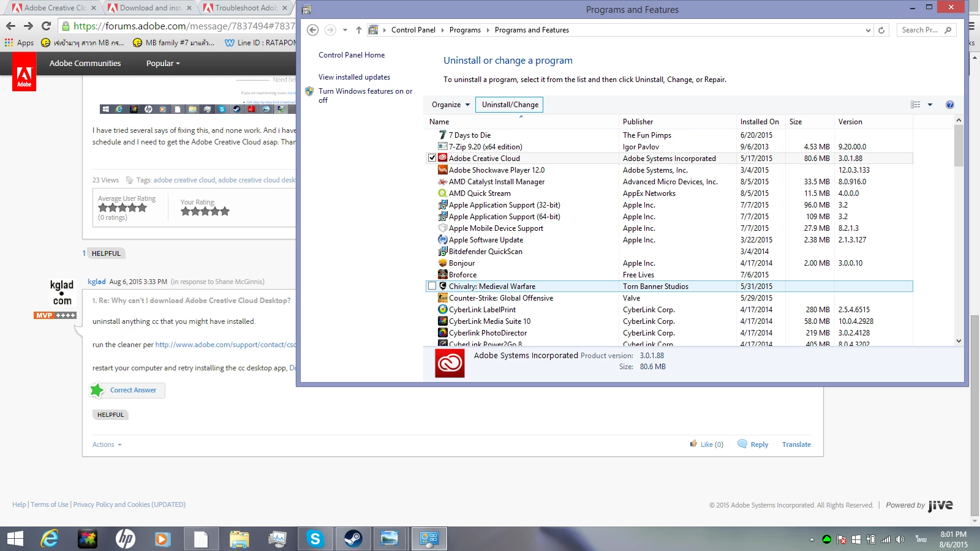The image size is (980, 551).
Task: Open the address bar history dropdown
Action: (868, 30)
